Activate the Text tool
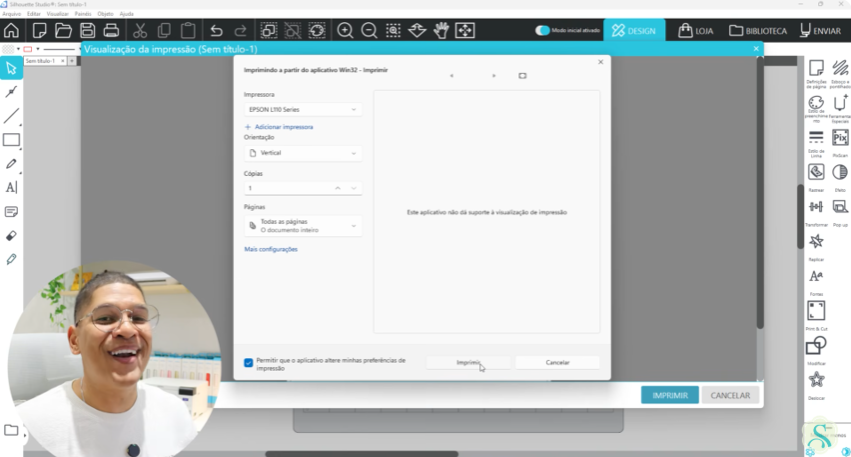Image resolution: width=851 pixels, height=457 pixels. point(11,188)
